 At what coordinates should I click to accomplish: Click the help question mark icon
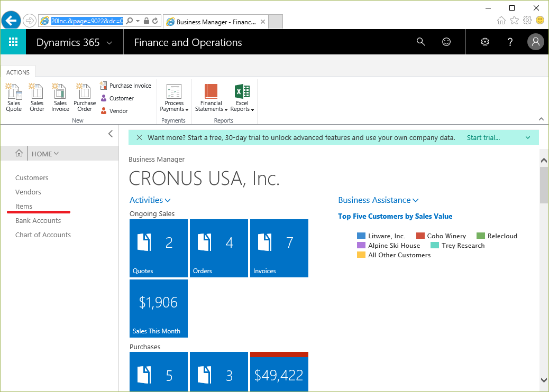coord(510,42)
